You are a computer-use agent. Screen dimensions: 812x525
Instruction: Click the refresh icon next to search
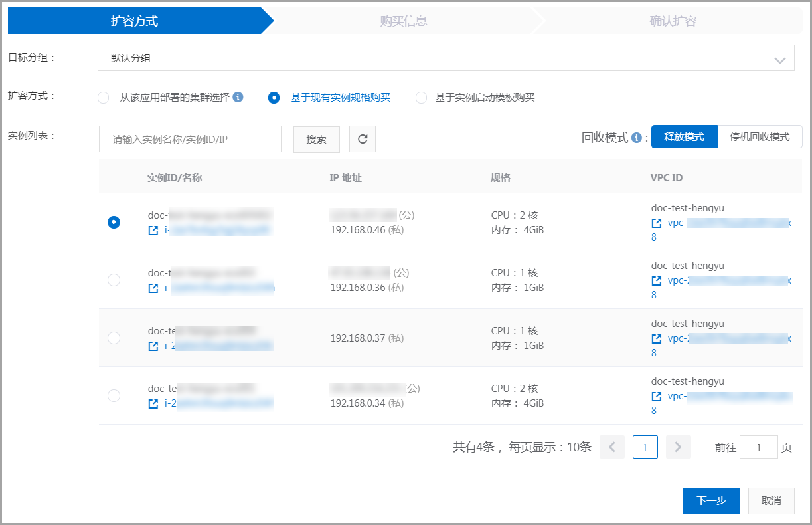coord(363,139)
